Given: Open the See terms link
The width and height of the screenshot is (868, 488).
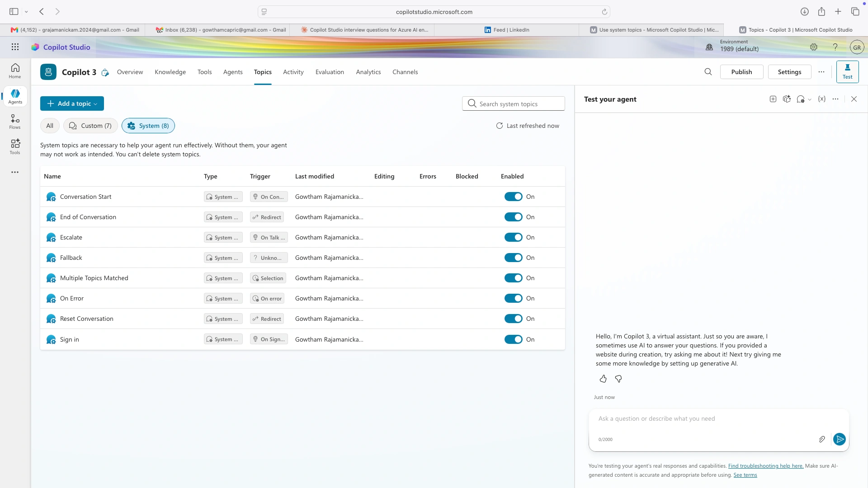Looking at the screenshot, I should point(745,475).
